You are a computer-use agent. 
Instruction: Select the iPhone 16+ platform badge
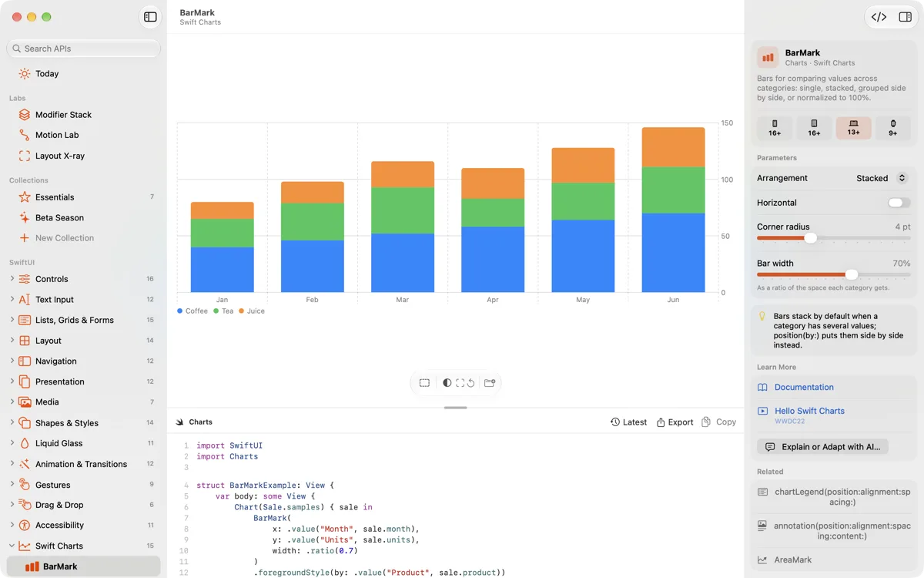click(775, 128)
